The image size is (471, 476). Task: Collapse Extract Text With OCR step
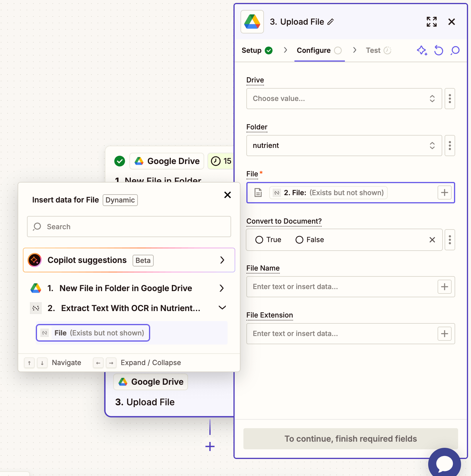[x=222, y=308]
